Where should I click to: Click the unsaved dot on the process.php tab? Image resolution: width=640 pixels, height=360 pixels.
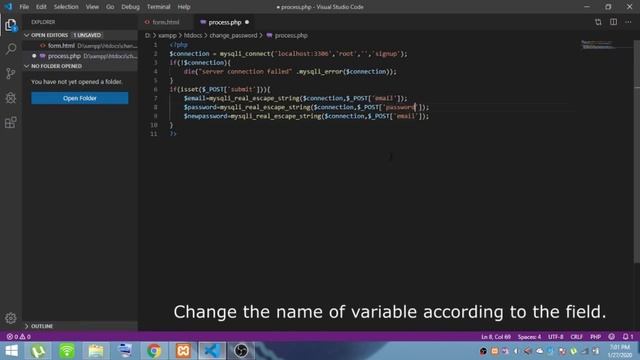point(247,22)
